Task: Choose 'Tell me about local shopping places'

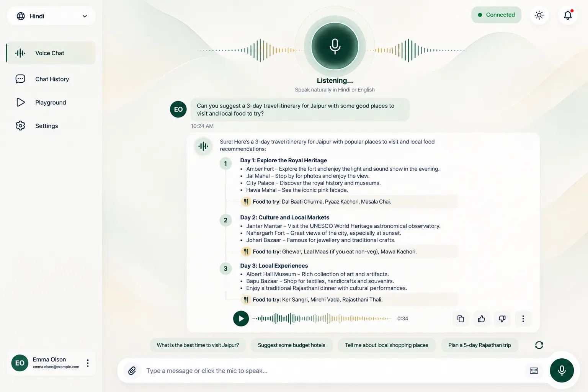Action: point(387,345)
